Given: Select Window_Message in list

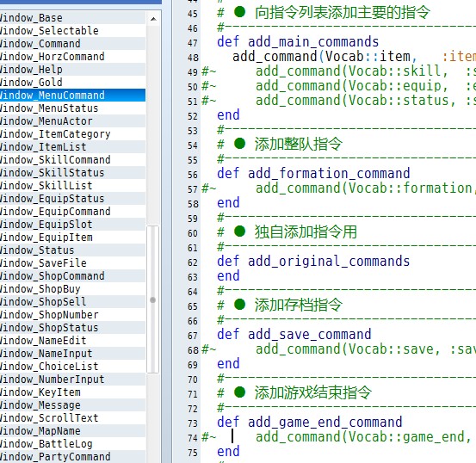Looking at the screenshot, I should (72, 405).
